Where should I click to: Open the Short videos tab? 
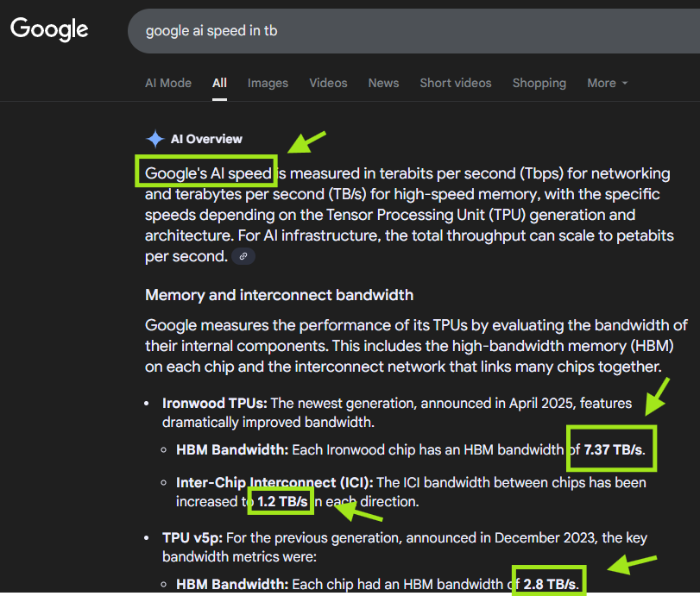pos(456,83)
